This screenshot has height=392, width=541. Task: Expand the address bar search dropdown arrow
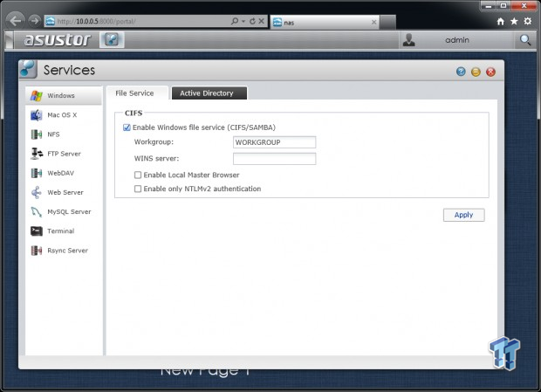[x=243, y=22]
